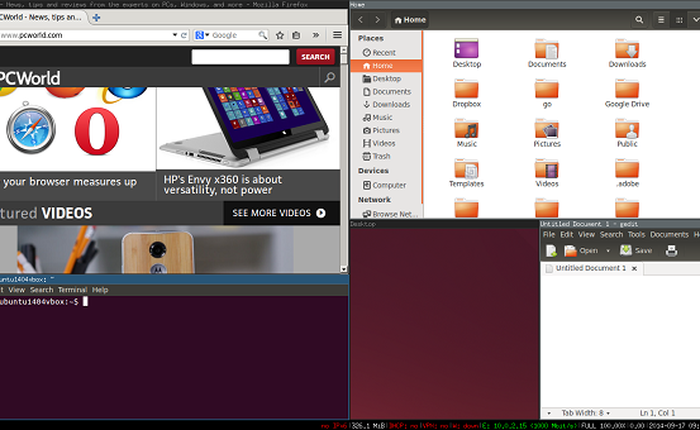
Task: Open the View menu in the terminal
Action: click(x=17, y=290)
